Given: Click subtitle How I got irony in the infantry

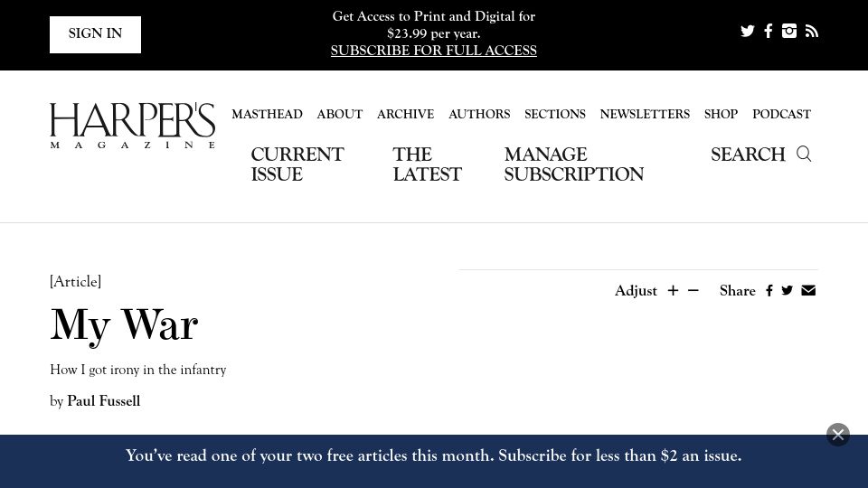Looking at the screenshot, I should (137, 370).
